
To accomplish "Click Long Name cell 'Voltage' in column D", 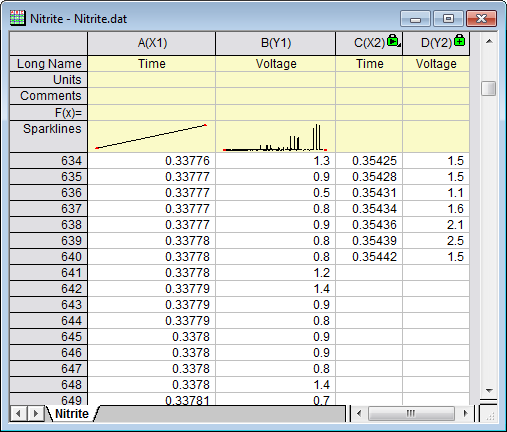I will click(x=436, y=64).
